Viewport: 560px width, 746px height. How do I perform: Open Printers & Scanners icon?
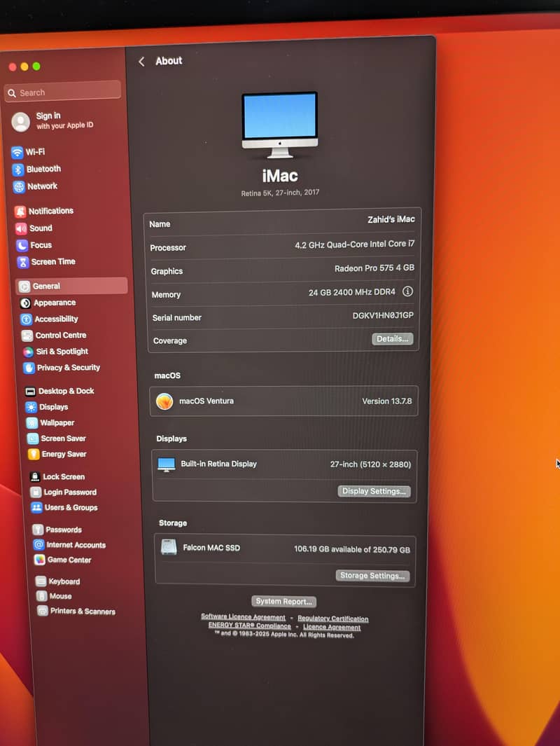pyautogui.click(x=43, y=612)
